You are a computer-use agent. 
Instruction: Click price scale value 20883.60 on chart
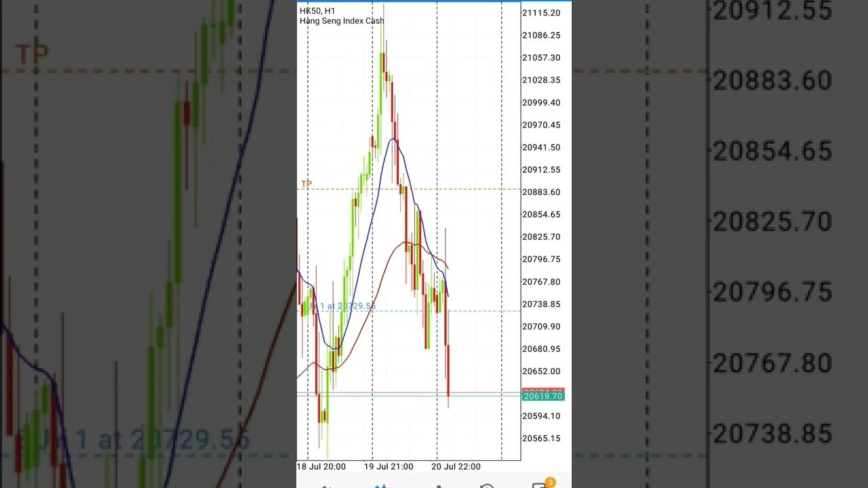pos(541,192)
